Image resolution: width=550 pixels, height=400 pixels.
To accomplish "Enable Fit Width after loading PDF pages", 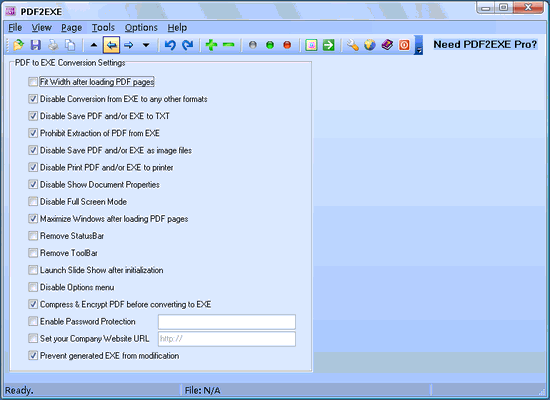I will point(33,82).
